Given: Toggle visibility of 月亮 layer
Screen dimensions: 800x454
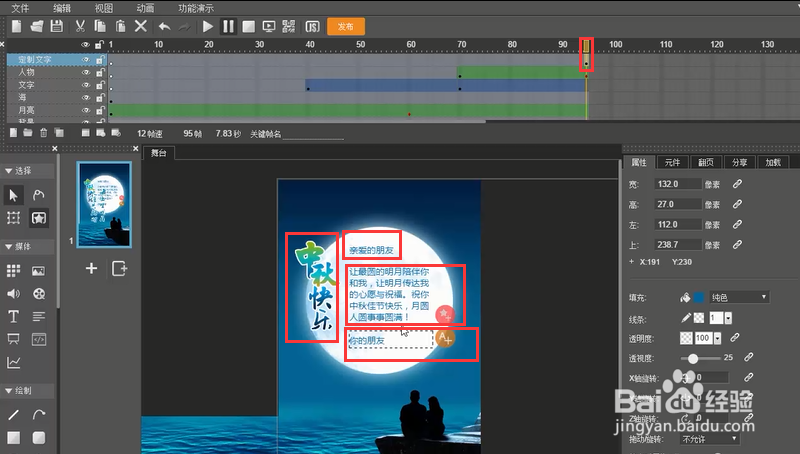Looking at the screenshot, I should 85,110.
